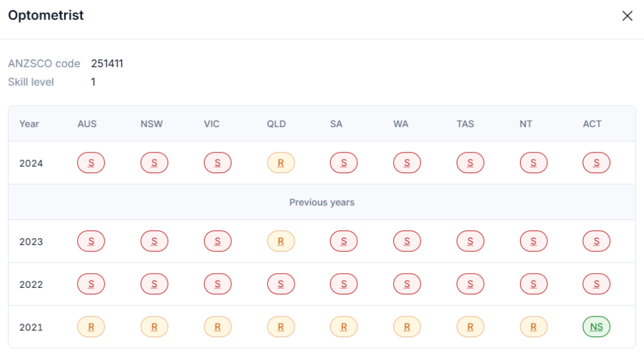Click the 2024 QLD regional badge
Image resolution: width=644 pixels, height=355 pixels.
pos(281,163)
